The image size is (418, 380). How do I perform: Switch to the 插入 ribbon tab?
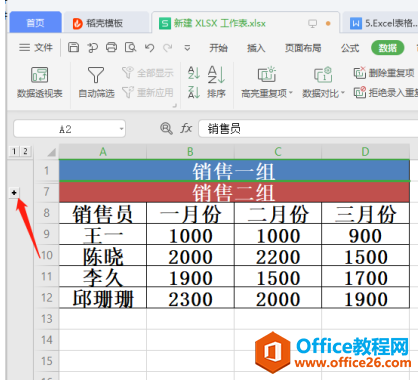pyautogui.click(x=256, y=48)
